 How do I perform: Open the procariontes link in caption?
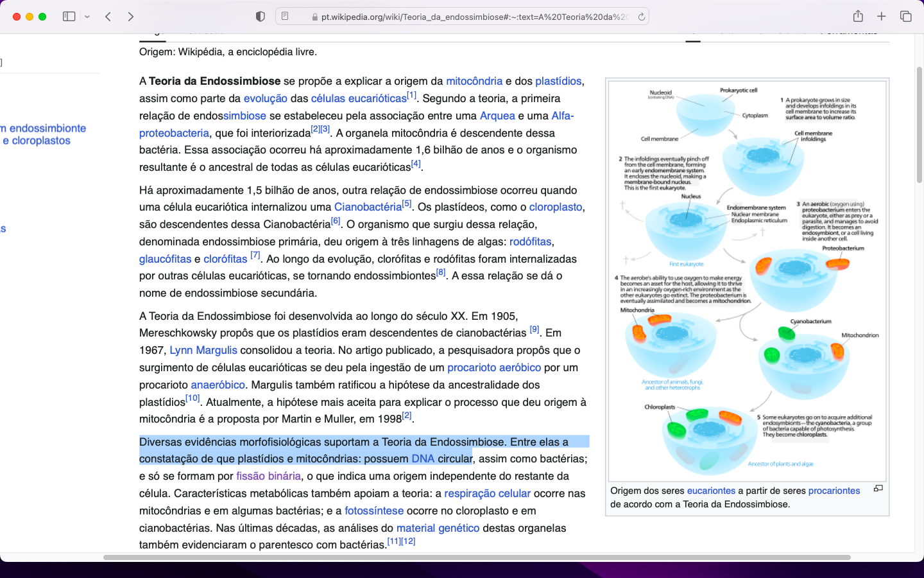(x=834, y=491)
